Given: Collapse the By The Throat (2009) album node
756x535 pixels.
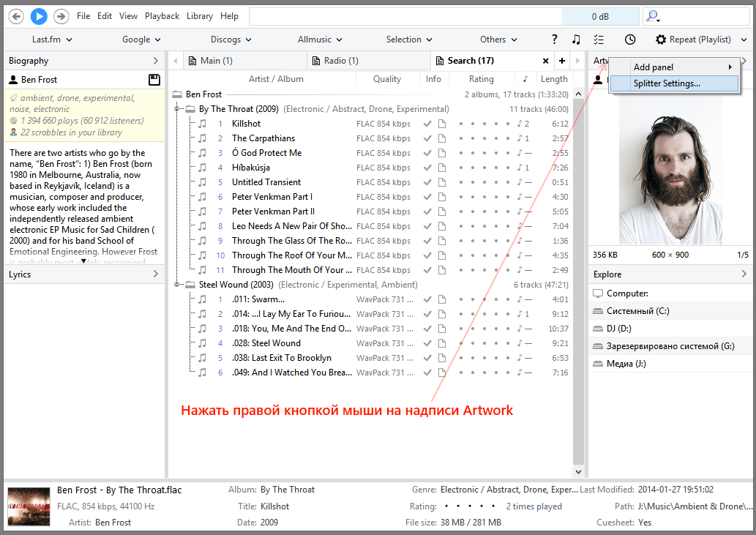Looking at the screenshot, I should (x=176, y=109).
